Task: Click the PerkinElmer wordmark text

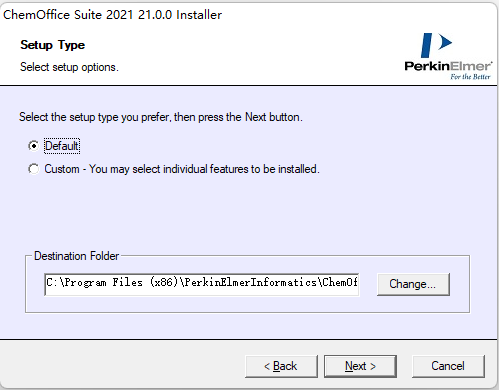Action: pyautogui.click(x=448, y=66)
